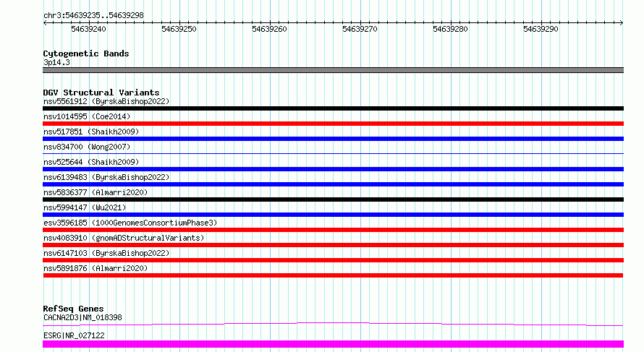Click the black bar below nsv5836377

[333, 199]
